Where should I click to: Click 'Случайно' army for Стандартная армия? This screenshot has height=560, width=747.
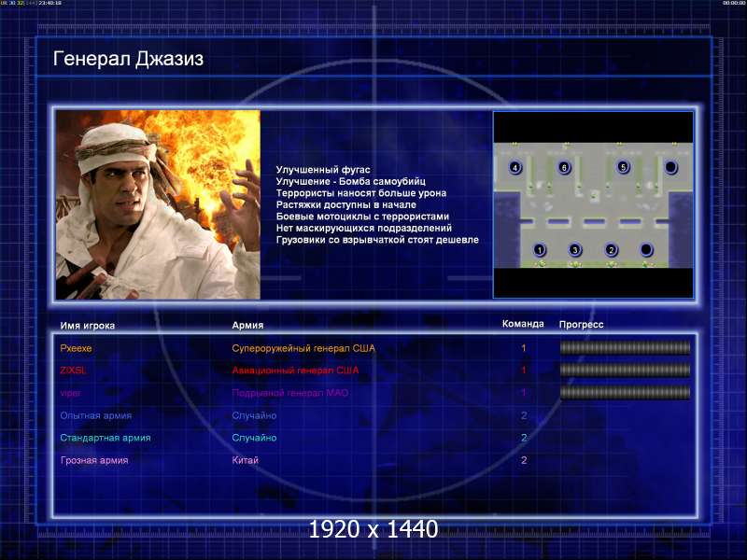[254, 438]
